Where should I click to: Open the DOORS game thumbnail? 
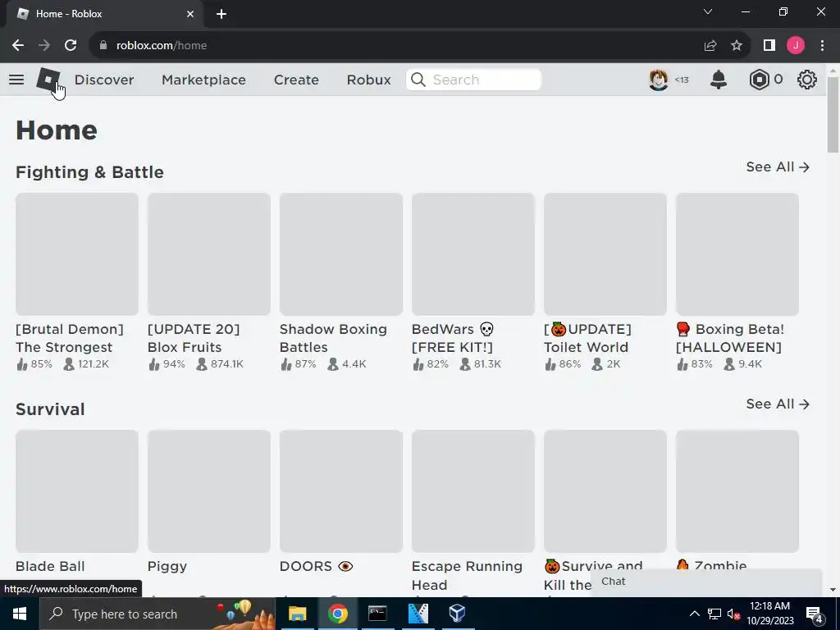point(341,491)
